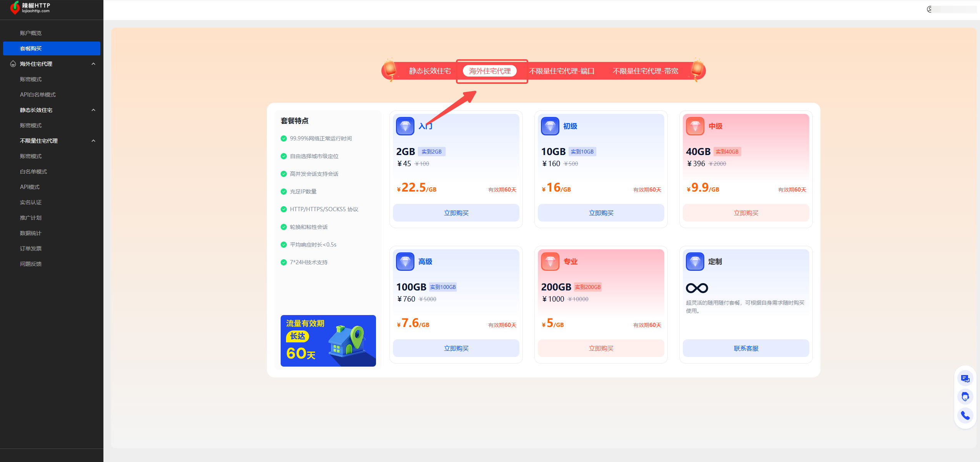Open 账户概览 in the sidebar
980x462 pixels.
pyautogui.click(x=31, y=33)
